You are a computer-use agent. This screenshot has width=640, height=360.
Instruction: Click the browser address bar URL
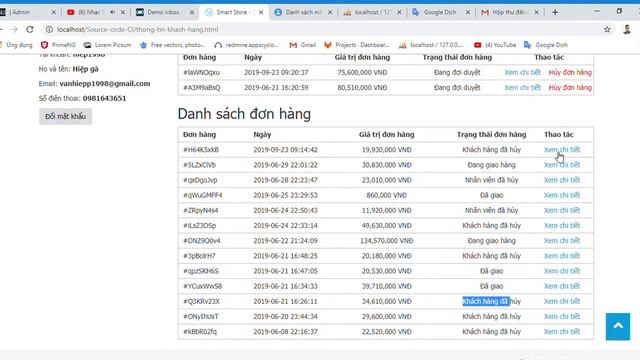pos(138,29)
